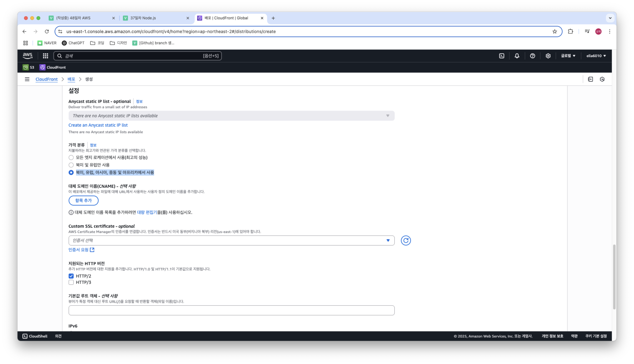Click the 항목 추가 button
The width and height of the screenshot is (634, 364).
pos(83,201)
